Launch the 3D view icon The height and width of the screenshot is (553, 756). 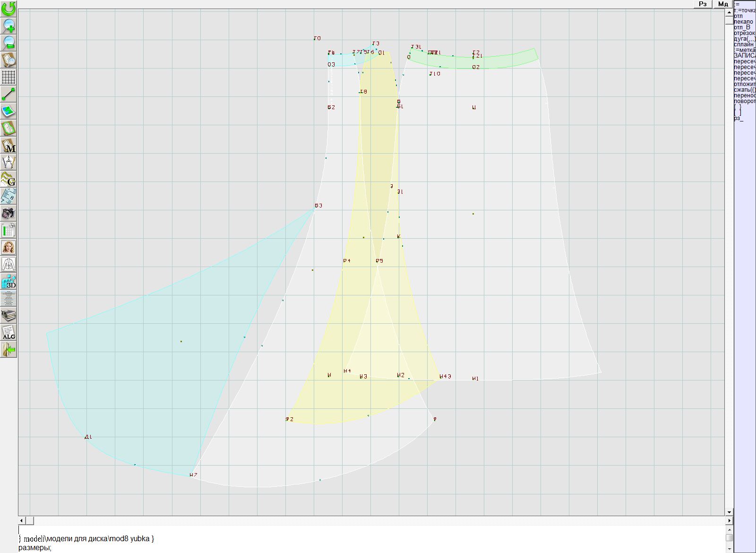[x=9, y=281]
